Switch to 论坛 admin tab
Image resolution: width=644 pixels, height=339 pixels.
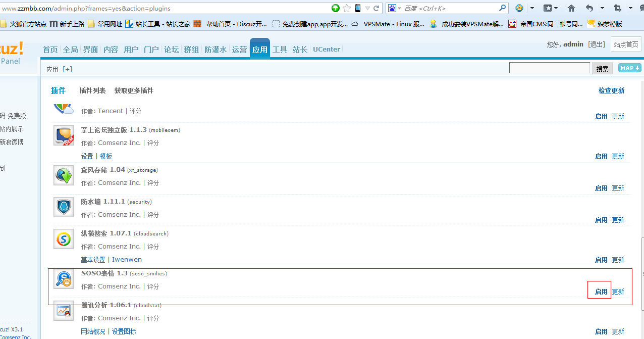(x=171, y=50)
